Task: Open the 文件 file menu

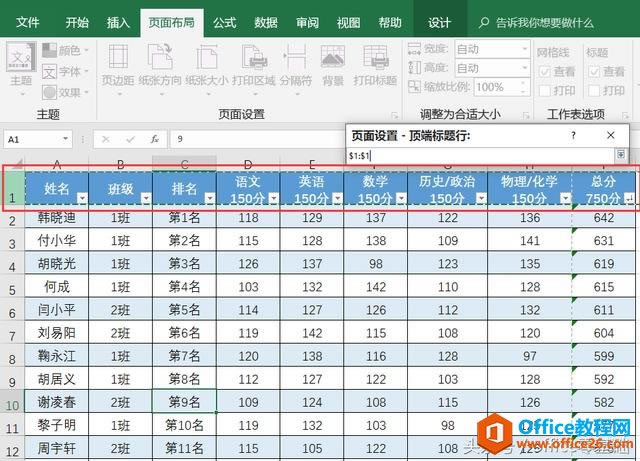Action: (28, 21)
